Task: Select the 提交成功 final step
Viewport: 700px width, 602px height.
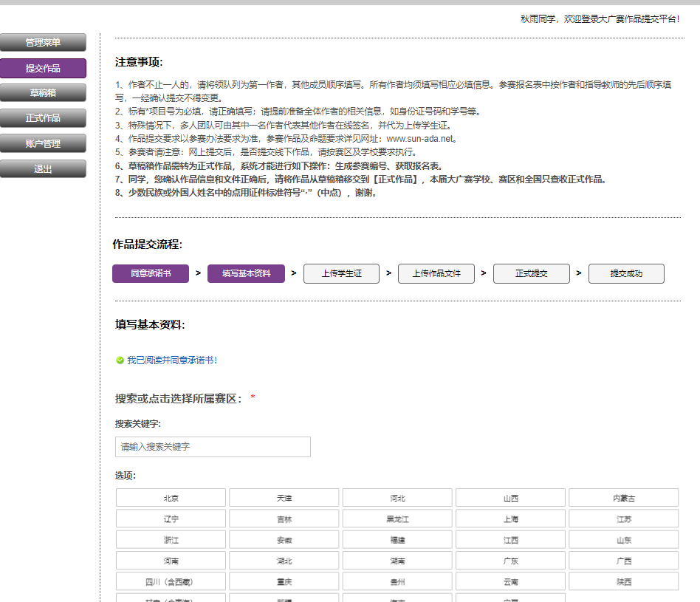Action: [x=626, y=273]
